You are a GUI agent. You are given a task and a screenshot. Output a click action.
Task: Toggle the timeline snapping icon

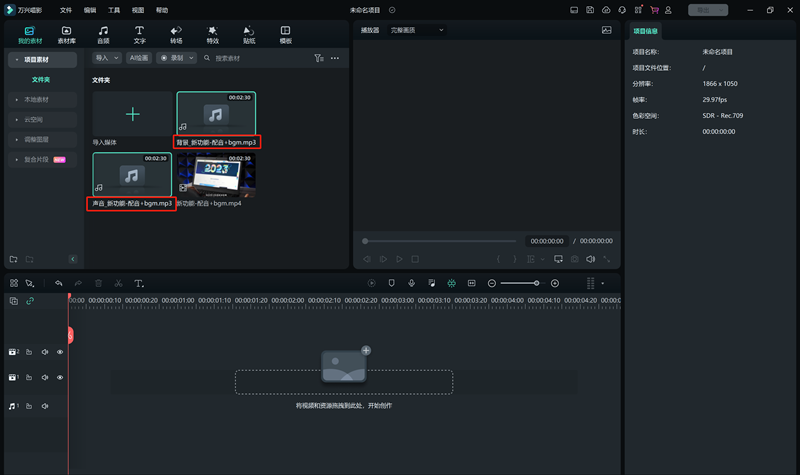point(452,283)
